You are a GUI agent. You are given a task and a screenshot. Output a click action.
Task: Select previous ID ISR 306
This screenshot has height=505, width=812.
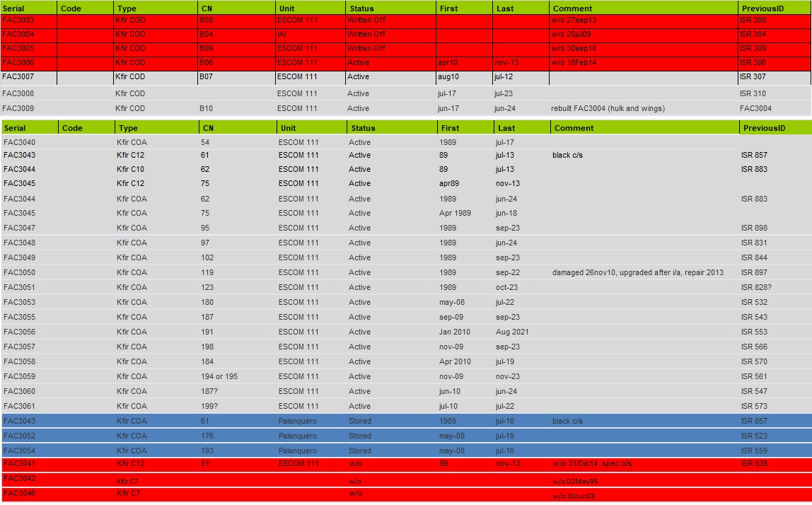(753, 62)
